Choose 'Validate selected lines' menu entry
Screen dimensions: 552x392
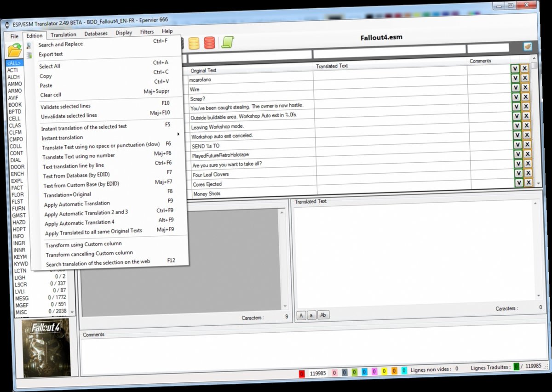65,107
